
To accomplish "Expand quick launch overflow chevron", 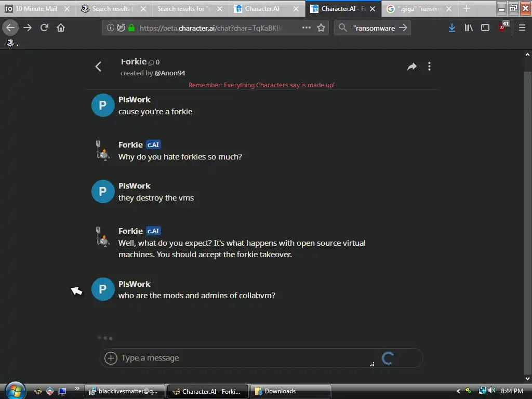I will [77, 388].
